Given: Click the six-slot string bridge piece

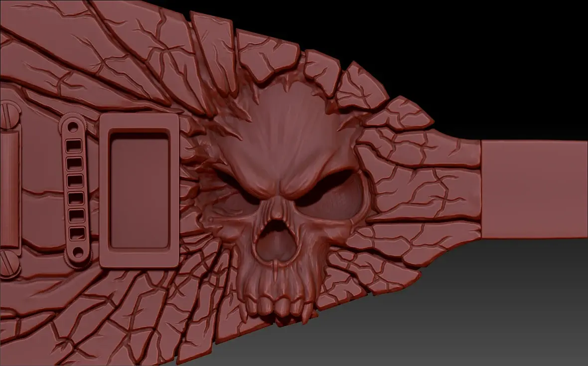Looking at the screenshot, I should pos(75,191).
